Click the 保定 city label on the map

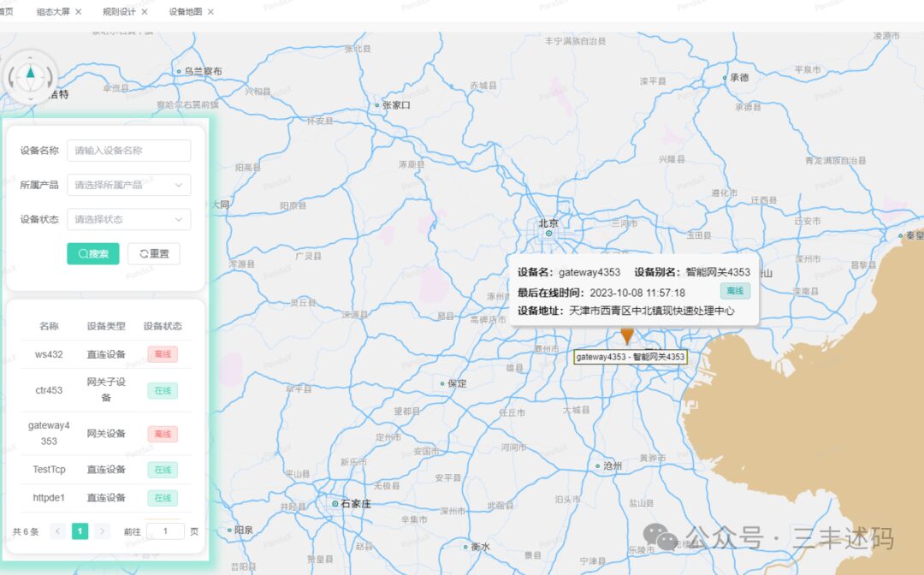click(x=457, y=383)
